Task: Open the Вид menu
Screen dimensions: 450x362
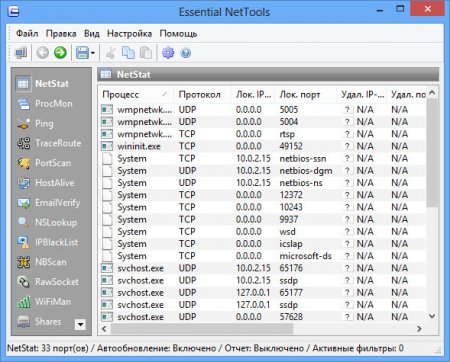Action: pyautogui.click(x=92, y=34)
